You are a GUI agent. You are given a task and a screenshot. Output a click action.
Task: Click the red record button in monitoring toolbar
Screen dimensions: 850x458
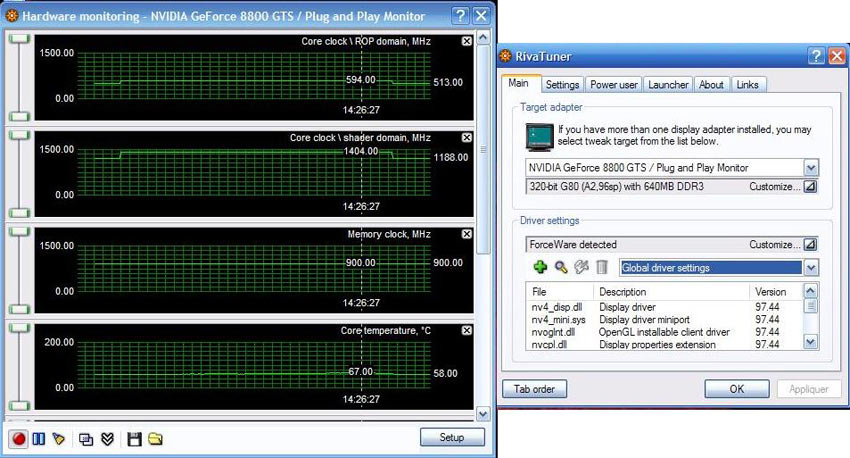[18, 438]
